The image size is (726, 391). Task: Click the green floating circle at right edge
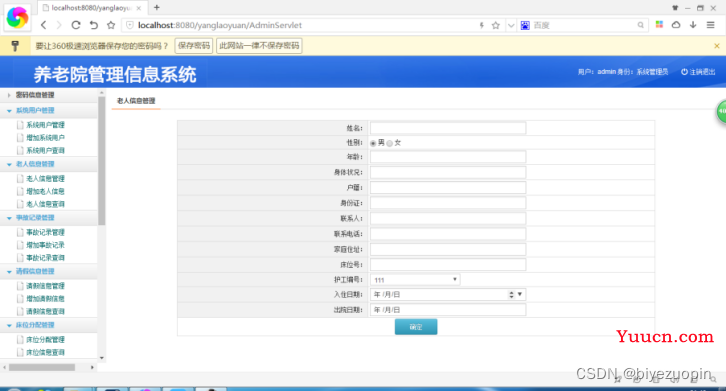pyautogui.click(x=721, y=112)
